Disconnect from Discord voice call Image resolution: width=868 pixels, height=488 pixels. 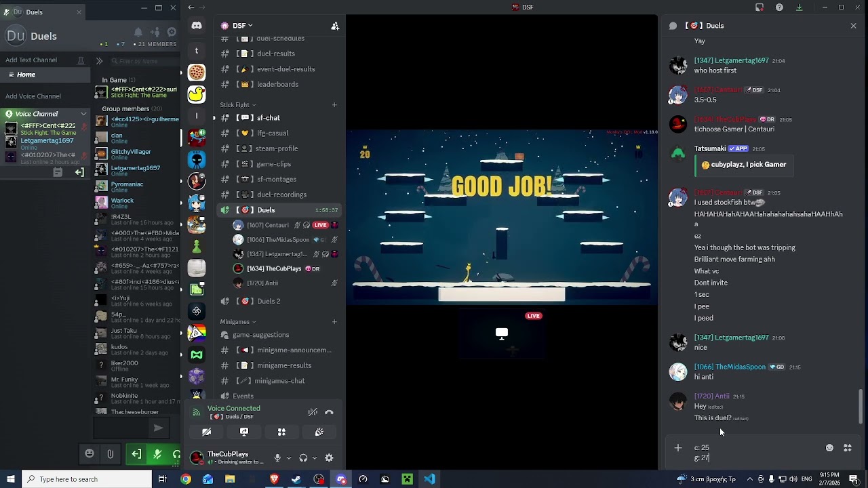coord(329,412)
